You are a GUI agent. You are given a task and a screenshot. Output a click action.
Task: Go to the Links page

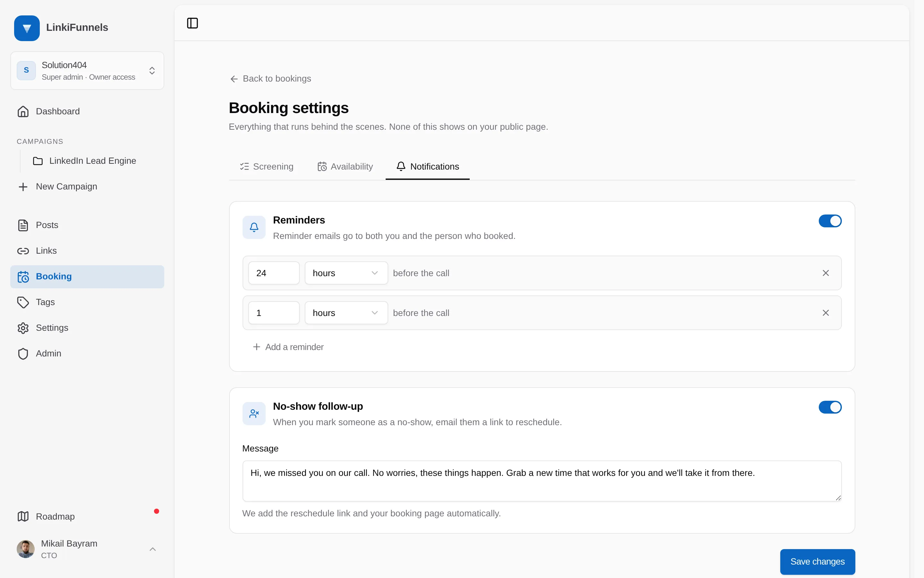(x=87, y=251)
